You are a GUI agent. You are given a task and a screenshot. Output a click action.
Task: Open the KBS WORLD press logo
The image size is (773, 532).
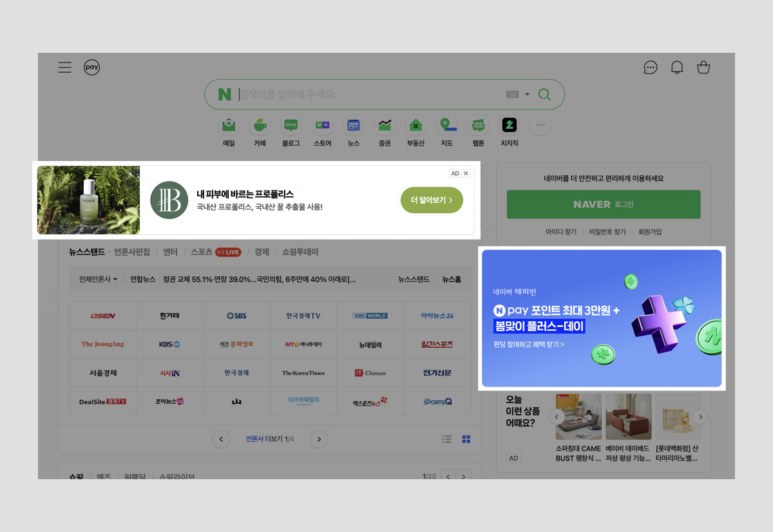pyautogui.click(x=370, y=316)
